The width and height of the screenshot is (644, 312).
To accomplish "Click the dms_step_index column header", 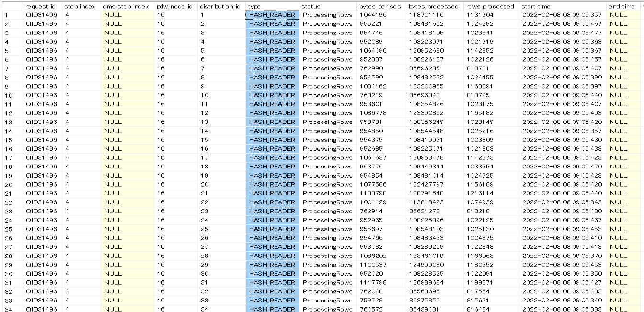I will (127, 6).
